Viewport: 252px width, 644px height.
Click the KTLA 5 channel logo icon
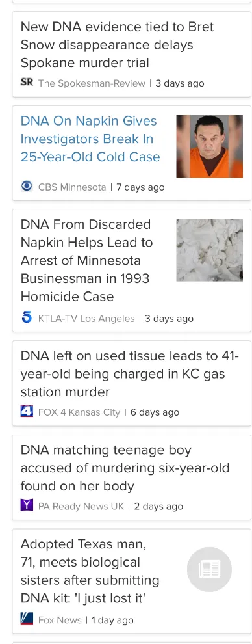(x=27, y=317)
